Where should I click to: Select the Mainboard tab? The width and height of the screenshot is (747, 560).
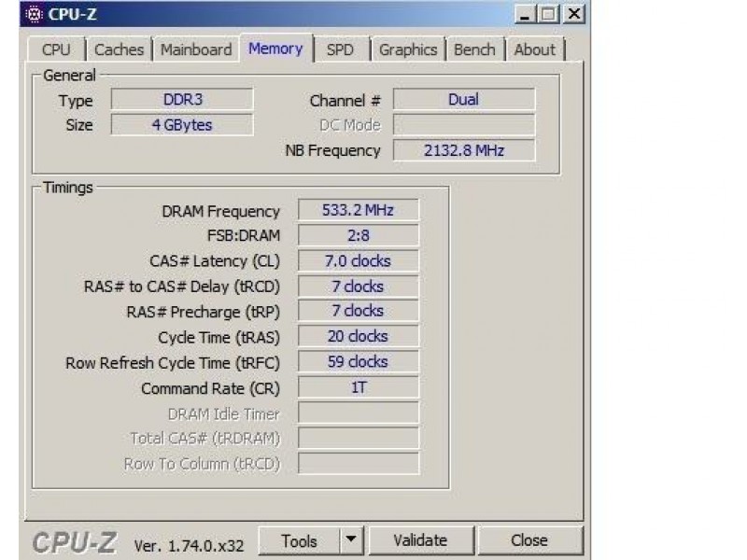click(196, 49)
